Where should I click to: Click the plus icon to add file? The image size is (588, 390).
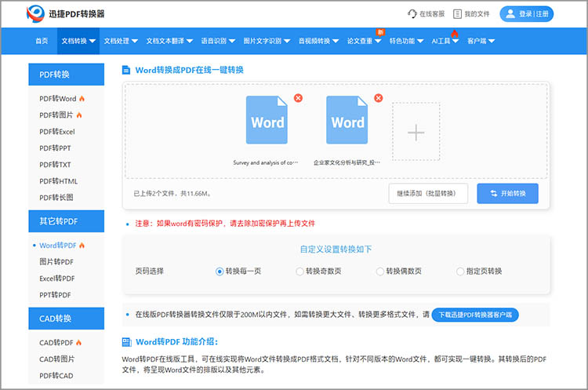coord(416,132)
